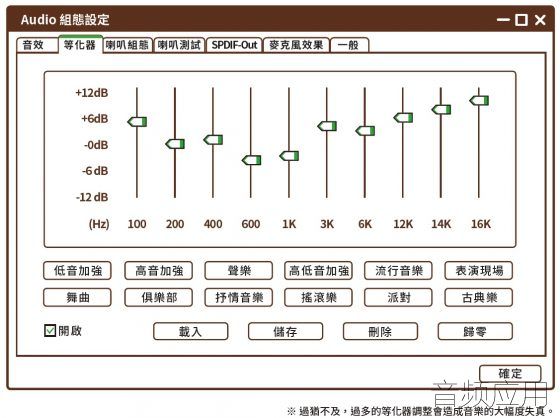Apply the 古典樂 classical preset

[479, 297]
